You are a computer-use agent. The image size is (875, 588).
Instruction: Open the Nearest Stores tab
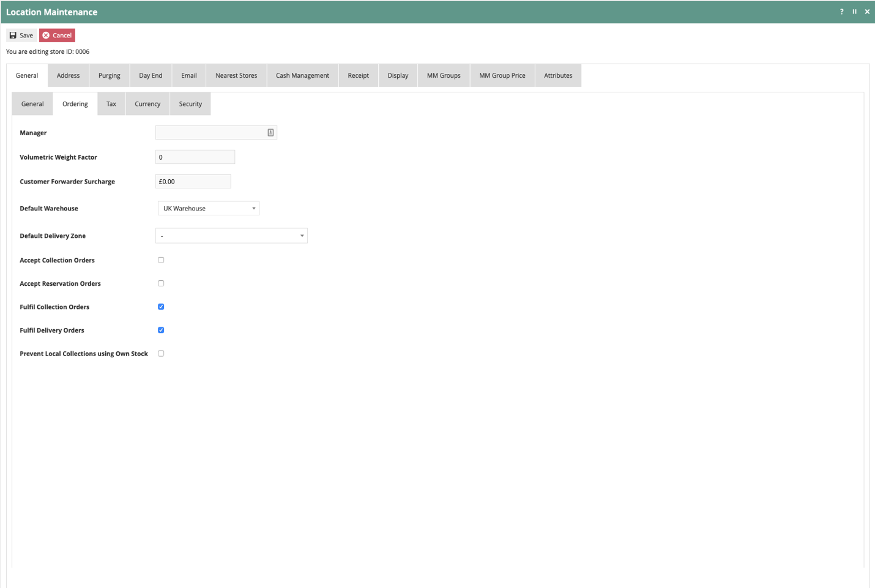coord(236,75)
